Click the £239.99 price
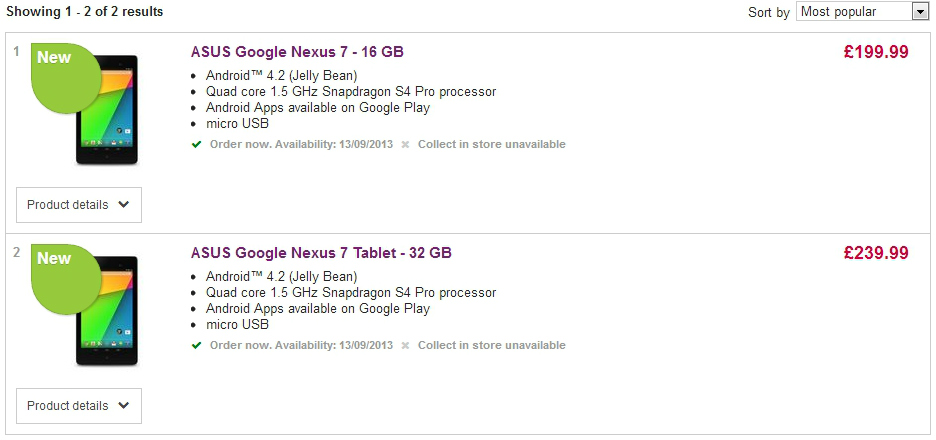This screenshot has width=936, height=440. point(876,253)
